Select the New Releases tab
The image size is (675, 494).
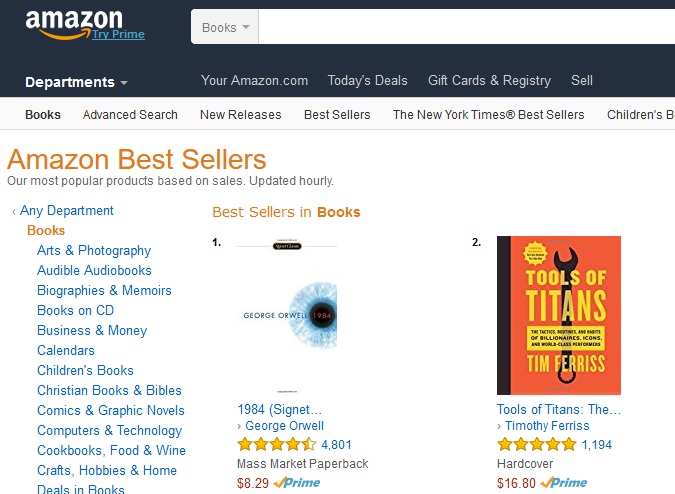[x=240, y=114]
